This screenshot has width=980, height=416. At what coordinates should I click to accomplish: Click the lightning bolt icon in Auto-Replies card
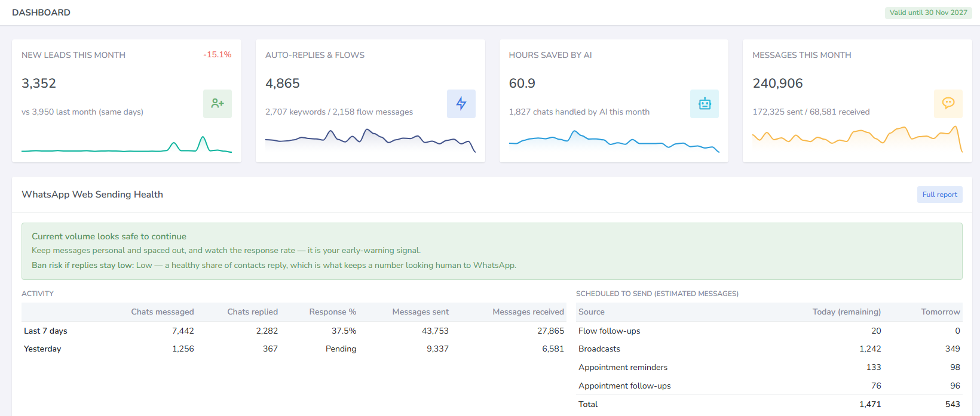coord(461,104)
